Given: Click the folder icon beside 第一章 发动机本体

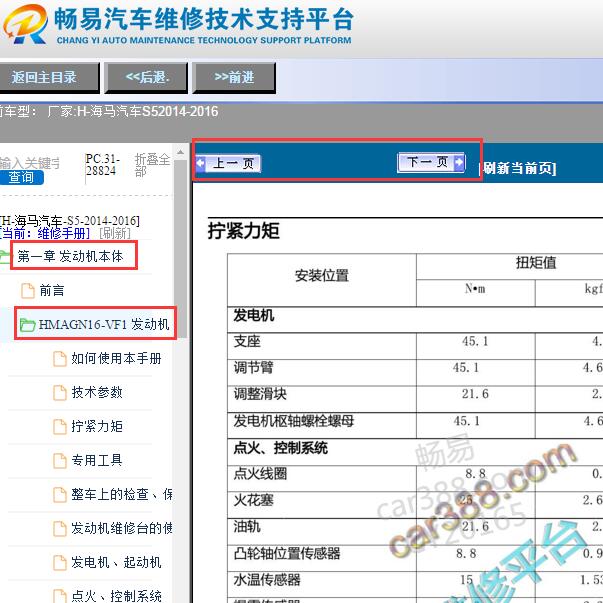Looking at the screenshot, I should 5,257.
